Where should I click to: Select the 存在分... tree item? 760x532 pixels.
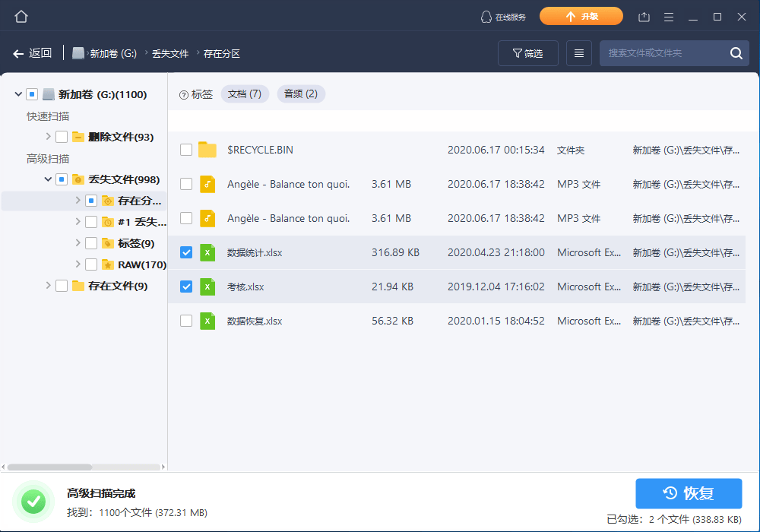[84, 201]
